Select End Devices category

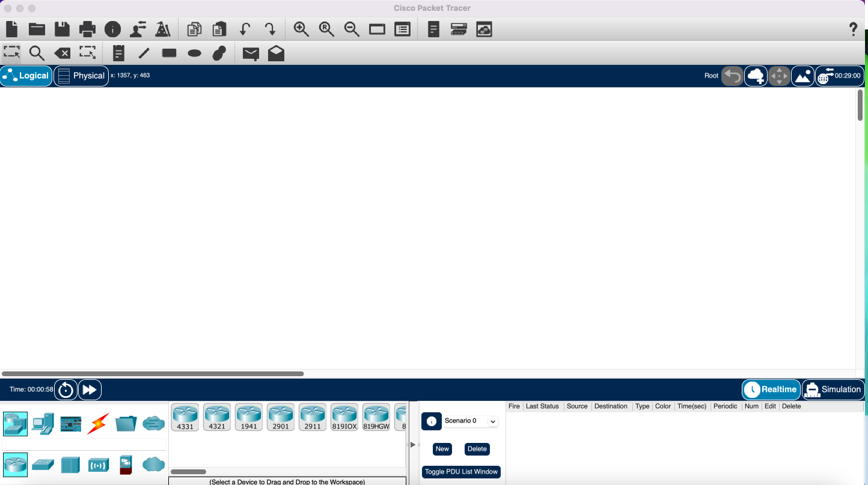point(43,424)
